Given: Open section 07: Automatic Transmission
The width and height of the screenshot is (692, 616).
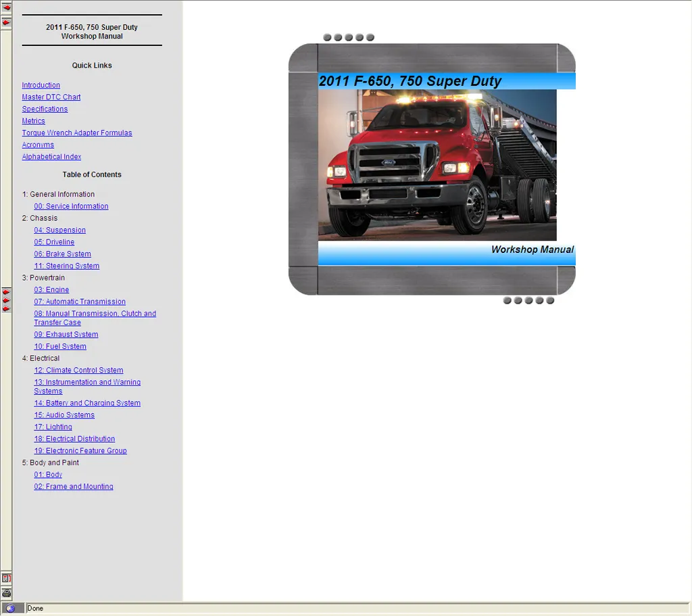Looking at the screenshot, I should pyautogui.click(x=80, y=301).
